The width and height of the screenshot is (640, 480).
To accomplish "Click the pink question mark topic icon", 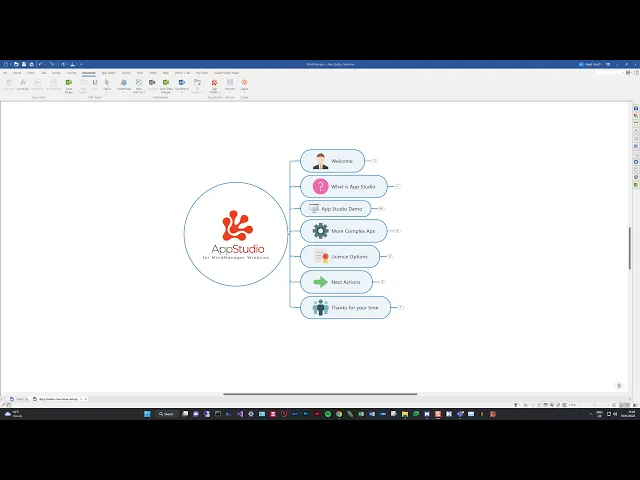I will (320, 187).
